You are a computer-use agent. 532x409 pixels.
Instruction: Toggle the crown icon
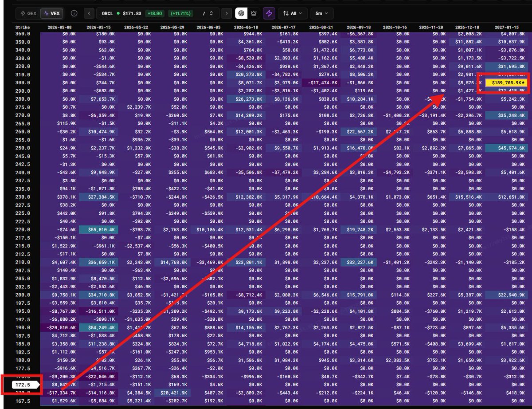tap(254, 13)
